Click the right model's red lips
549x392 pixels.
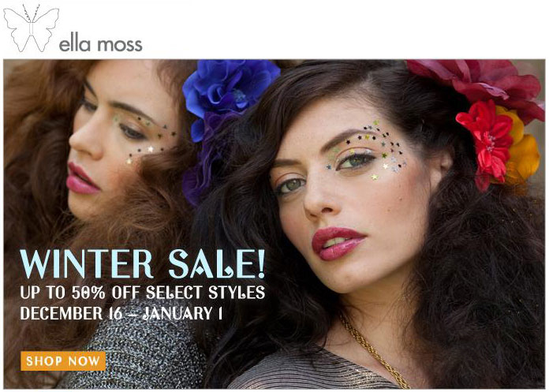(337, 243)
